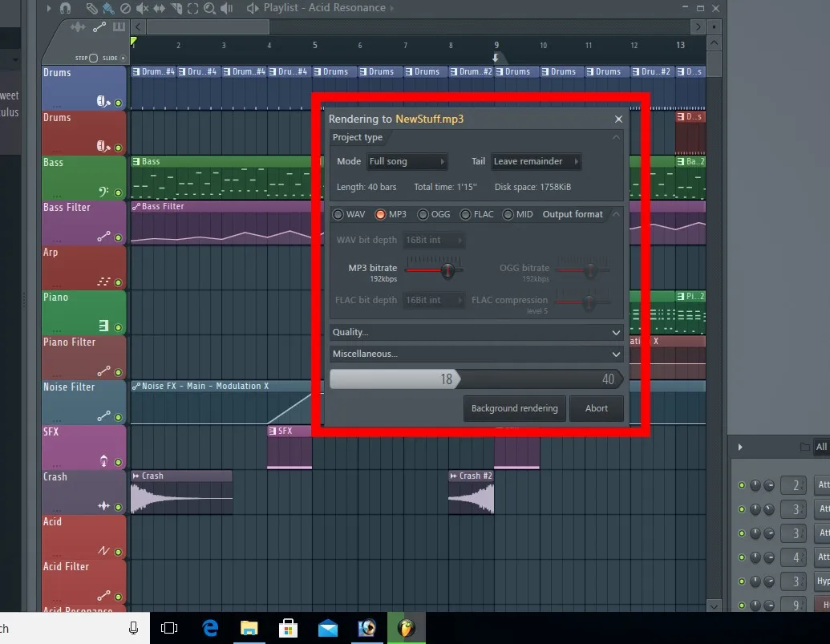Image resolution: width=830 pixels, height=644 pixels.
Task: Mute the Crash track green light
Action: pyautogui.click(x=119, y=507)
